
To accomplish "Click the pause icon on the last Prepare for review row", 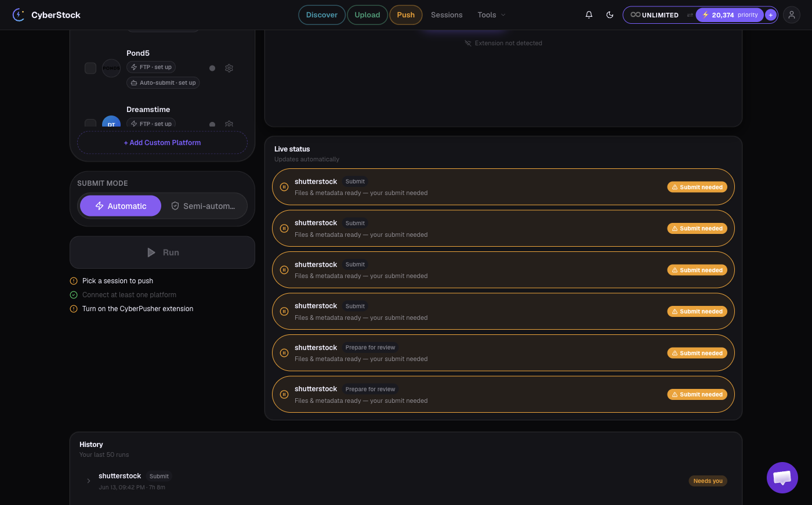I will (284, 394).
